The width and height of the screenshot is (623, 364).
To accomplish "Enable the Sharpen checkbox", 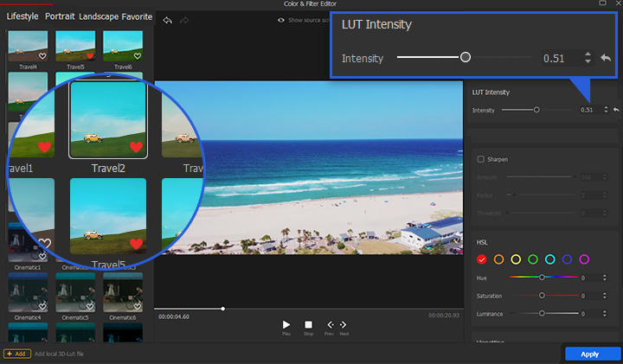I will pyautogui.click(x=481, y=159).
